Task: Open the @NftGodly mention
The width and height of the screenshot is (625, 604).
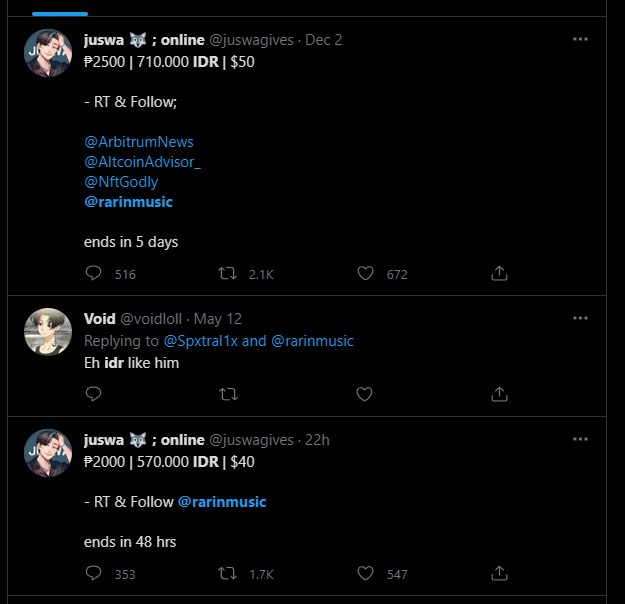Action: [121, 182]
